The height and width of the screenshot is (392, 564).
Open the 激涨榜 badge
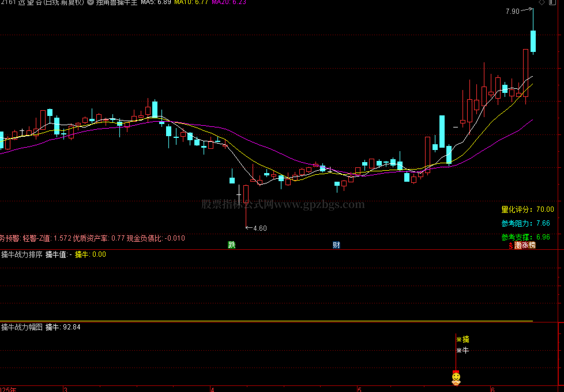click(525, 245)
